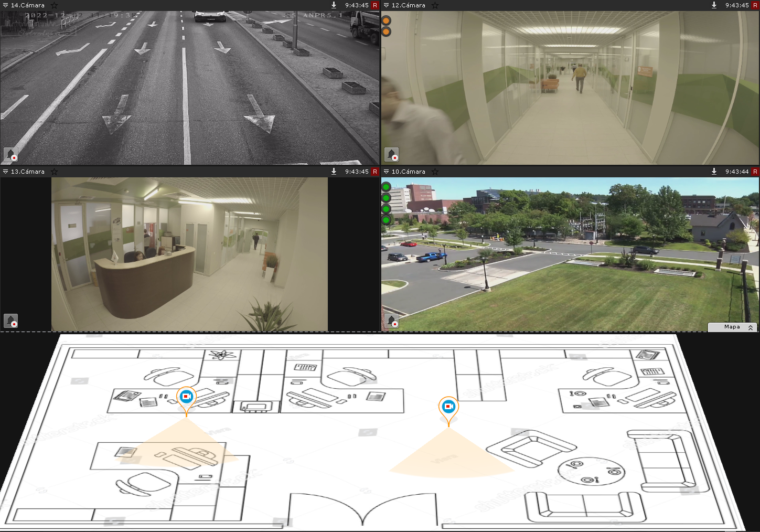Star 12.Cámara as a favorite

[x=435, y=5]
